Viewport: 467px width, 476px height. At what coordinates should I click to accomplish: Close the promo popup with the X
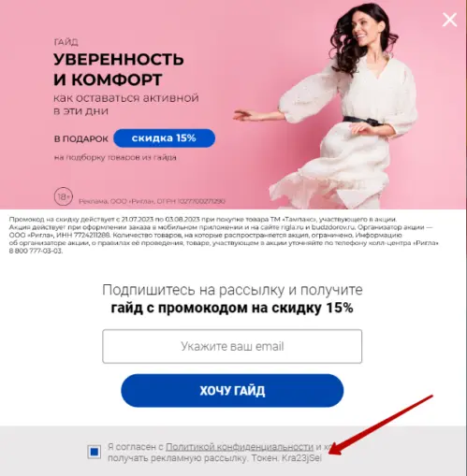pos(449,20)
